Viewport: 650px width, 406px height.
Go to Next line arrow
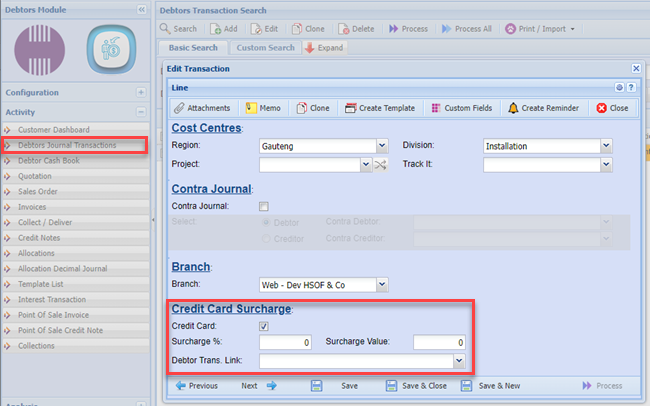272,386
